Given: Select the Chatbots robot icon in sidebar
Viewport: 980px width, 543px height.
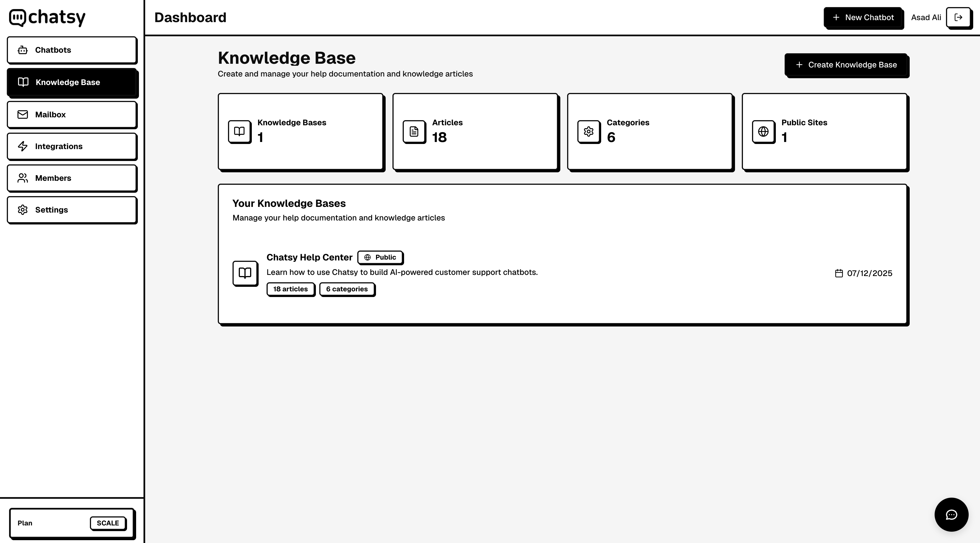Looking at the screenshot, I should [x=23, y=50].
